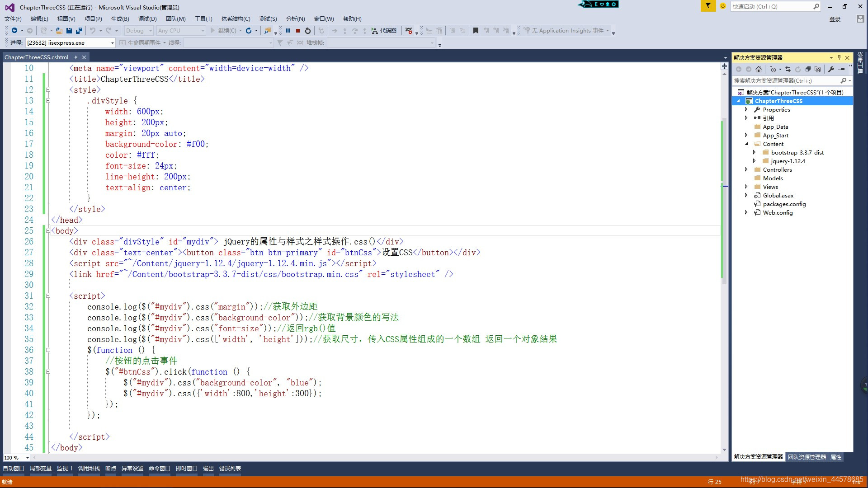
Task: Expand the Controllers folder arrow
Action: [747, 169]
